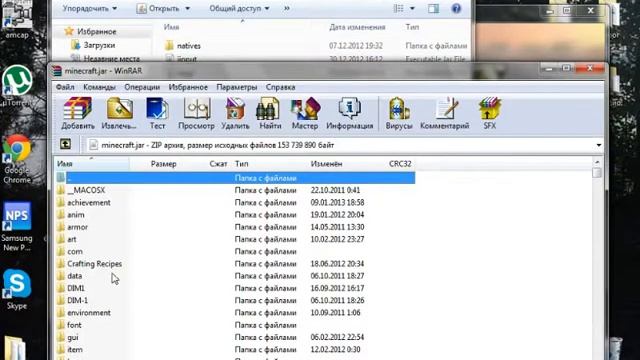The width and height of the screenshot is (640, 360).
Task: Expand the archive path dropdown arrow
Action: (x=598, y=145)
